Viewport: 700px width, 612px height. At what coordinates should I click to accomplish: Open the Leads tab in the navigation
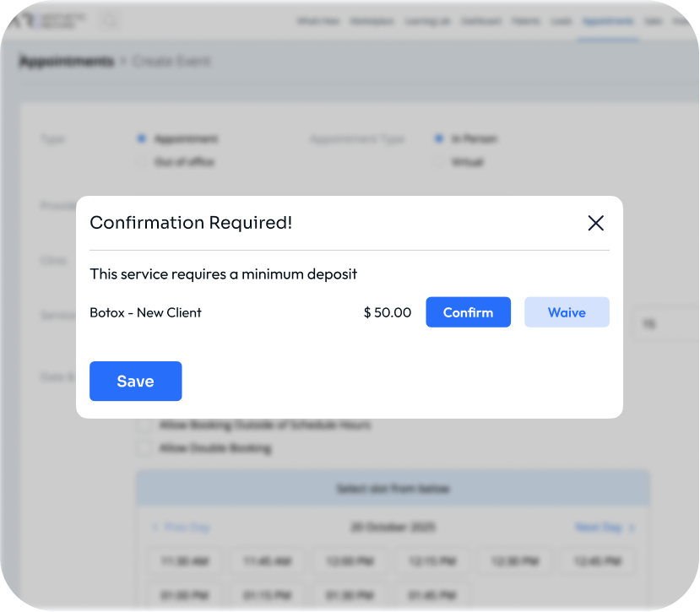[x=561, y=21]
